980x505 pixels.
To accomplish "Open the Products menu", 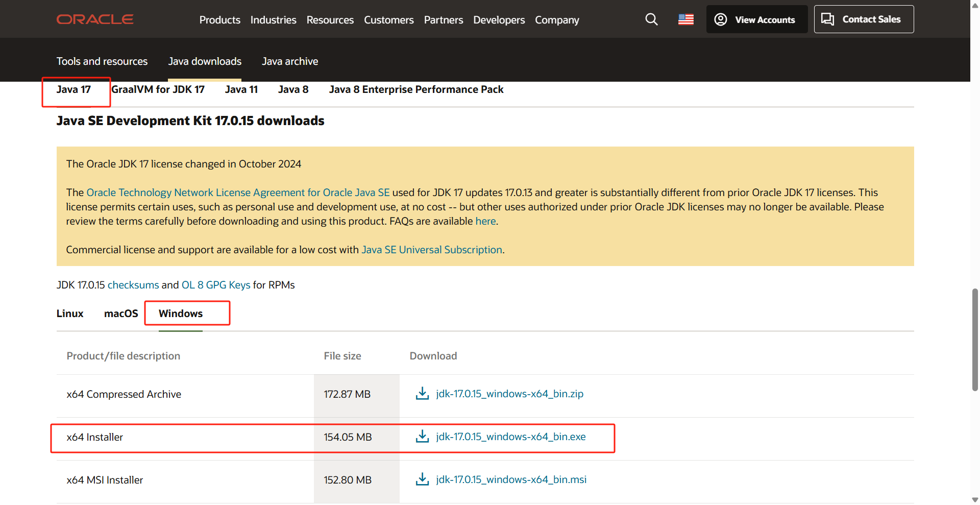I will pos(220,20).
